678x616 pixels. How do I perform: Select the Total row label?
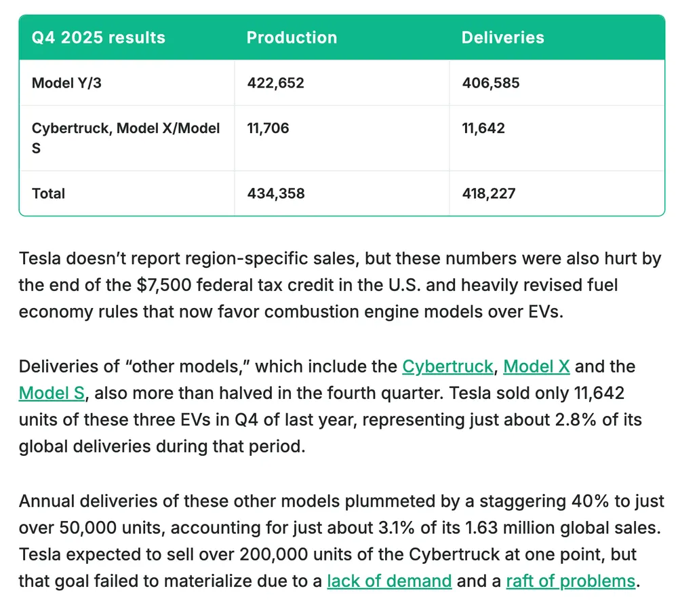(49, 193)
